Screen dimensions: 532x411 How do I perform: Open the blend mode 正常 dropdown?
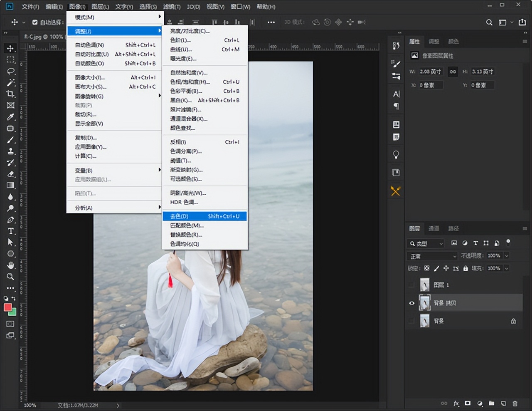[x=432, y=256]
